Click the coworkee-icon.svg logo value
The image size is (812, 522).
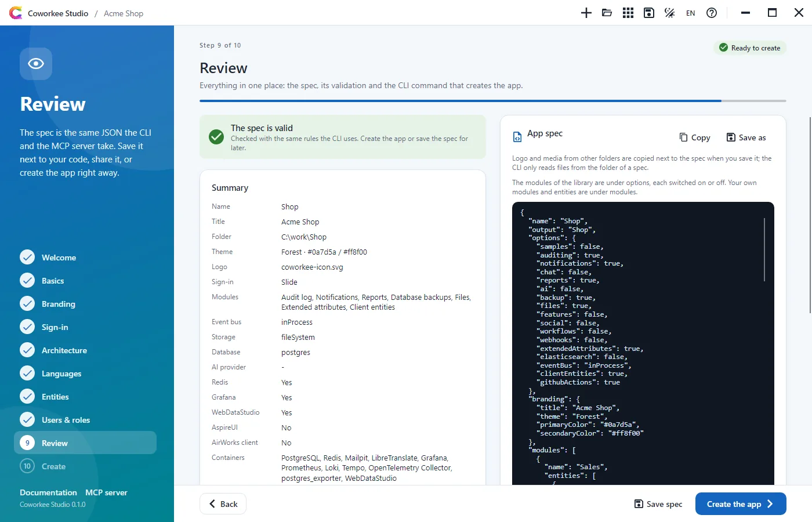pos(312,267)
